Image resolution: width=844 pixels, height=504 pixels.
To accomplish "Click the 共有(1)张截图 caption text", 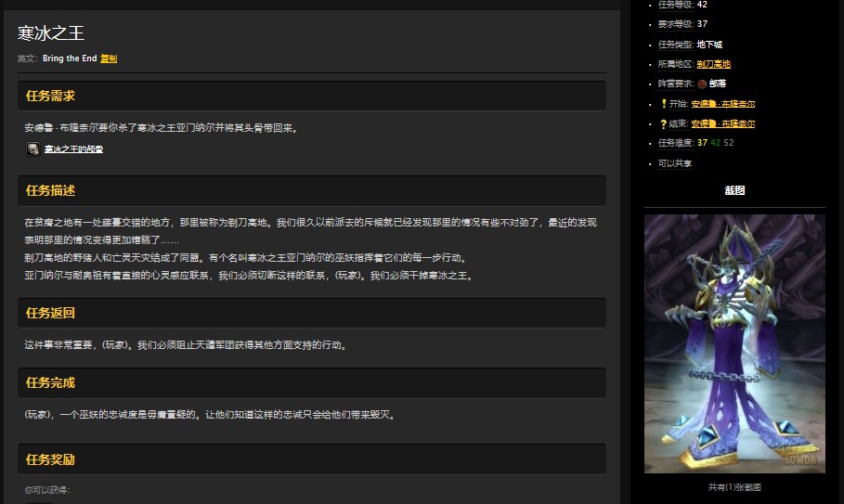I will (734, 487).
